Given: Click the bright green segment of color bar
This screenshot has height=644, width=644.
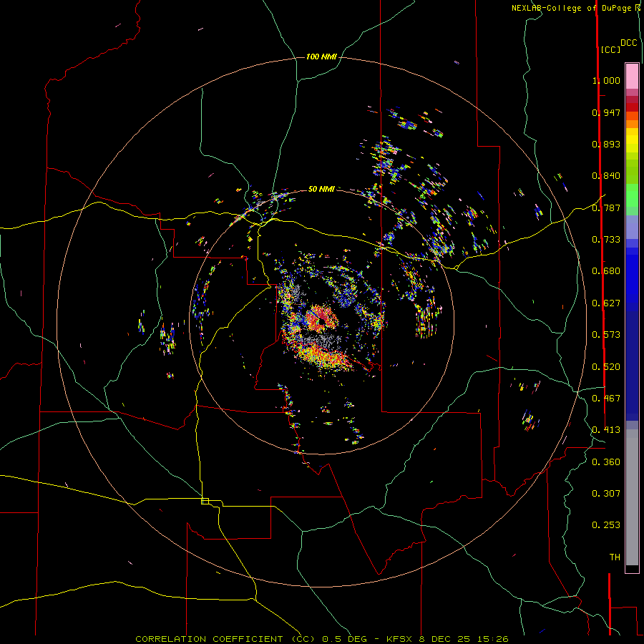Looking at the screenshot, I should pos(632,195).
